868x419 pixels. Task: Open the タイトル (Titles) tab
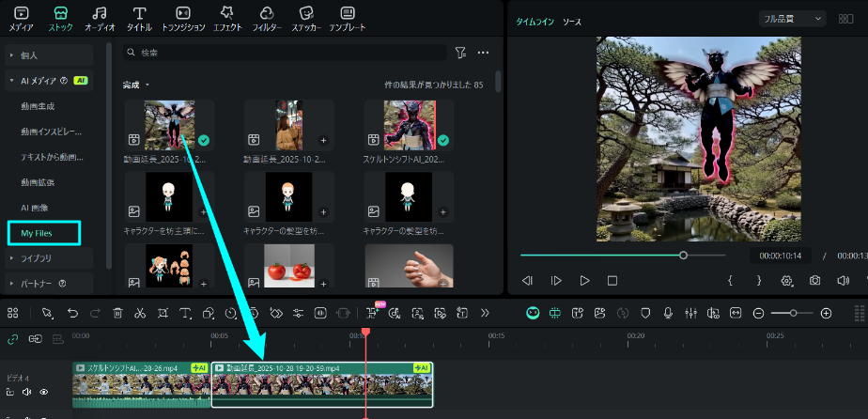click(140, 19)
